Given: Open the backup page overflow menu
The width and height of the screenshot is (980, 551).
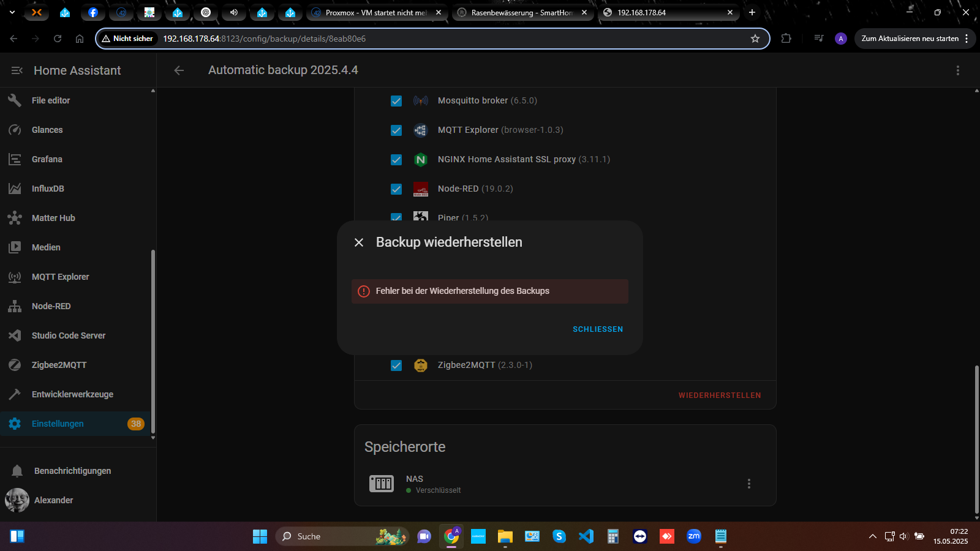Looking at the screenshot, I should click(958, 70).
